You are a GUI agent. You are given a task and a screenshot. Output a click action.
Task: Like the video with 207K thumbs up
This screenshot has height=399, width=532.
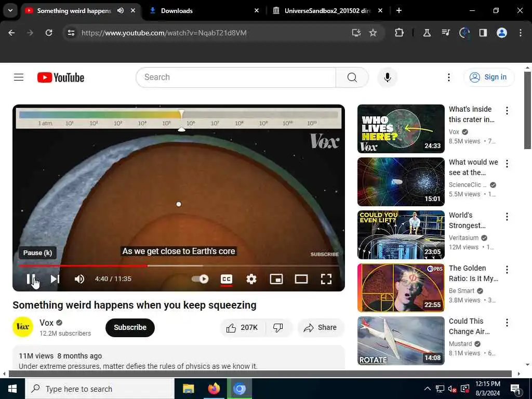242,327
